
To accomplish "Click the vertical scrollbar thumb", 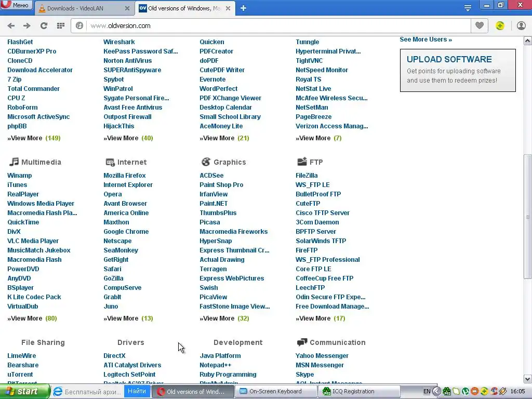I will [528, 217].
